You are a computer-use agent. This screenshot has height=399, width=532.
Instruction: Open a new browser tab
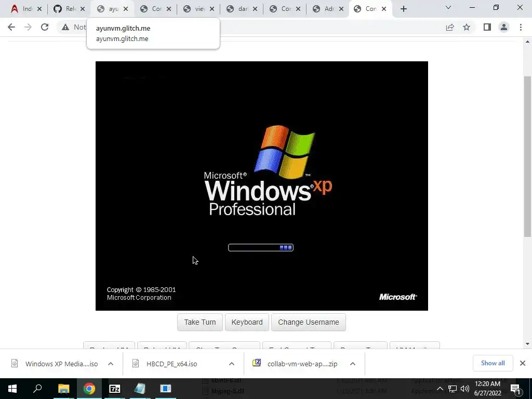[x=403, y=9]
